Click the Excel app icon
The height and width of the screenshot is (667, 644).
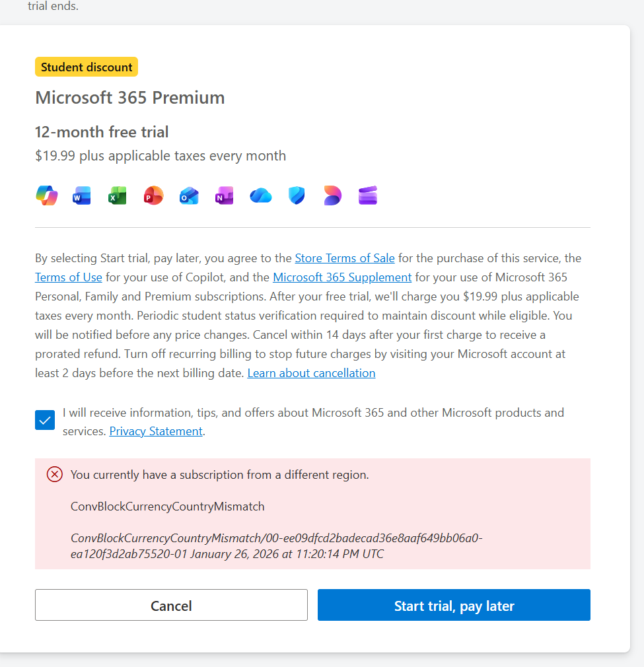[x=118, y=195]
